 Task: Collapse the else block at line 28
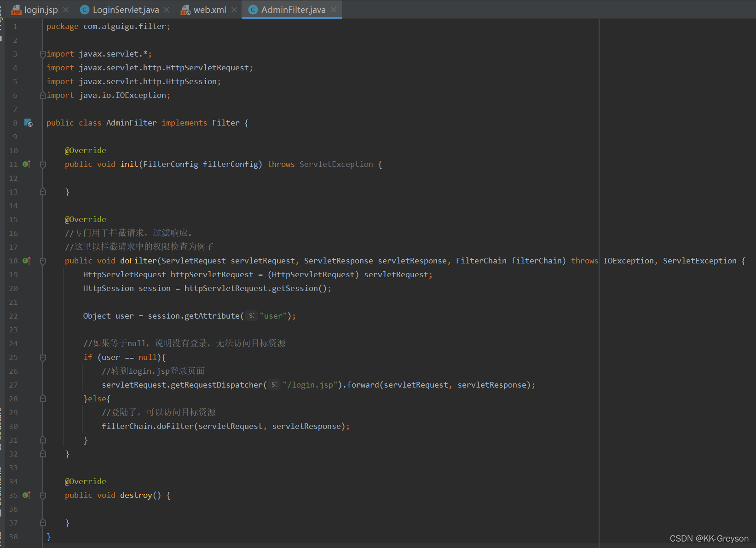(43, 399)
